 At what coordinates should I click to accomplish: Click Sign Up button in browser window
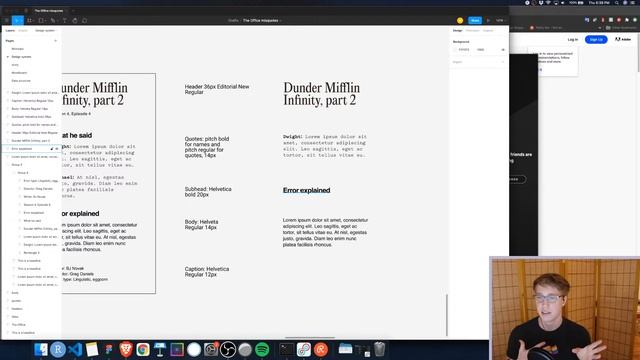[x=596, y=40]
